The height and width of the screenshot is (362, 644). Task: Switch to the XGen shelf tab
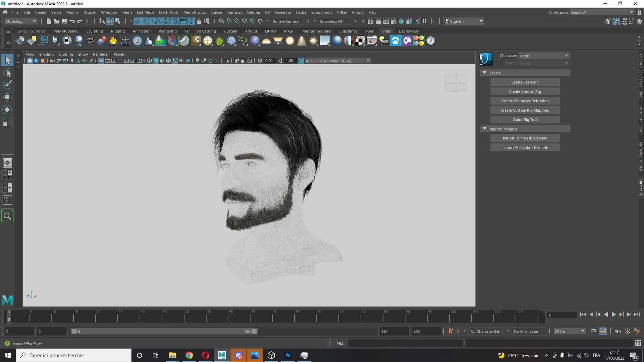click(370, 31)
